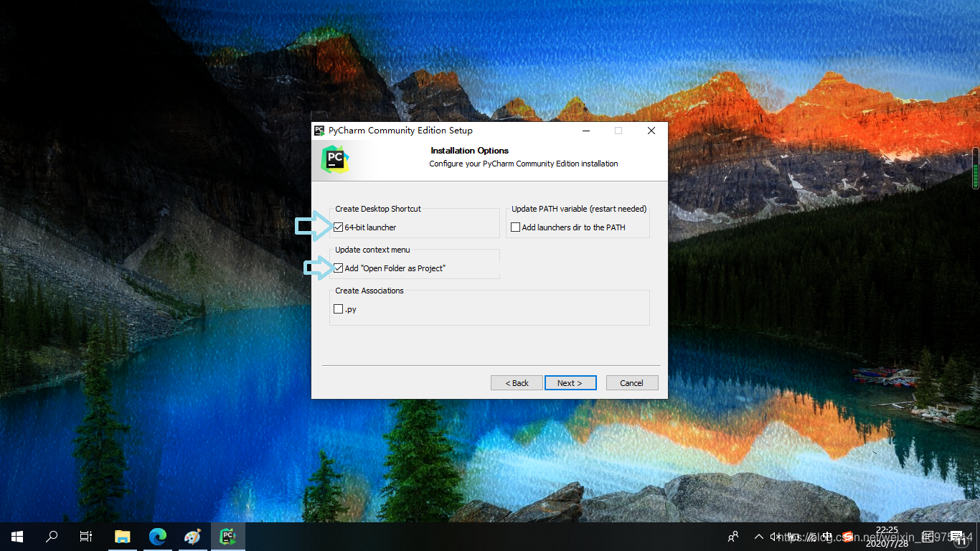Switch the Chinese IME language indicator
The height and width of the screenshot is (551, 980).
(827, 537)
